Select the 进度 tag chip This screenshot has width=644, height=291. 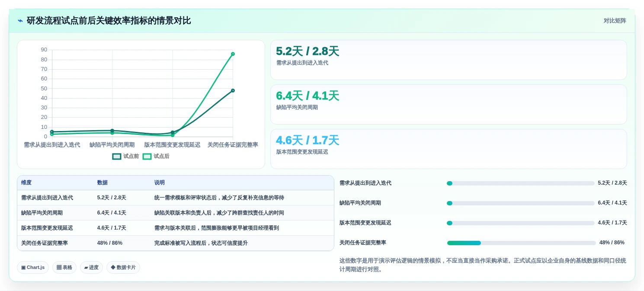(91, 267)
